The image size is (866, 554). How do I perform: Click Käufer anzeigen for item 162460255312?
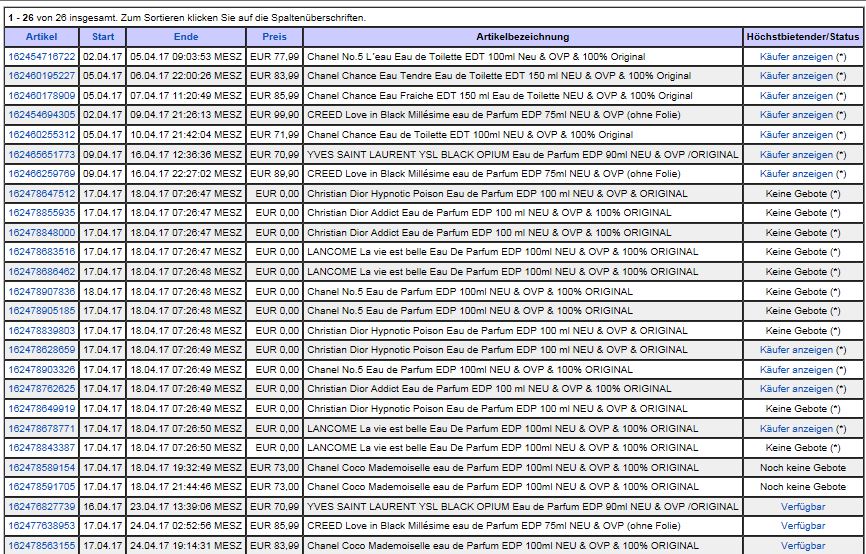coord(796,135)
